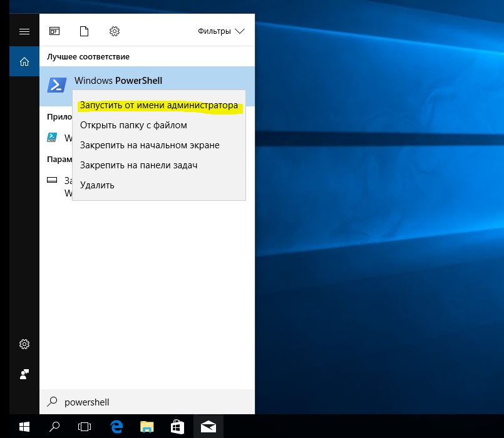Filter results by Settings gear icon
Image resolution: width=504 pixels, height=438 pixels.
tap(115, 31)
